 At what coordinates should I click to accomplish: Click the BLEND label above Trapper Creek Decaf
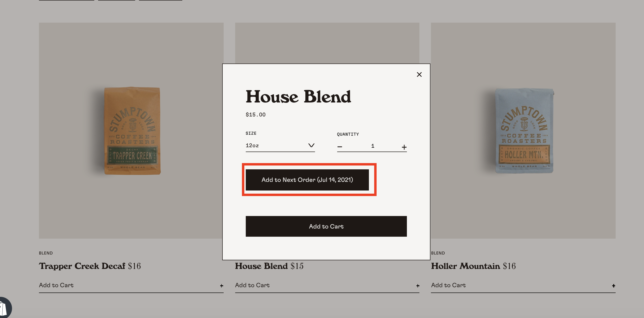point(46,253)
